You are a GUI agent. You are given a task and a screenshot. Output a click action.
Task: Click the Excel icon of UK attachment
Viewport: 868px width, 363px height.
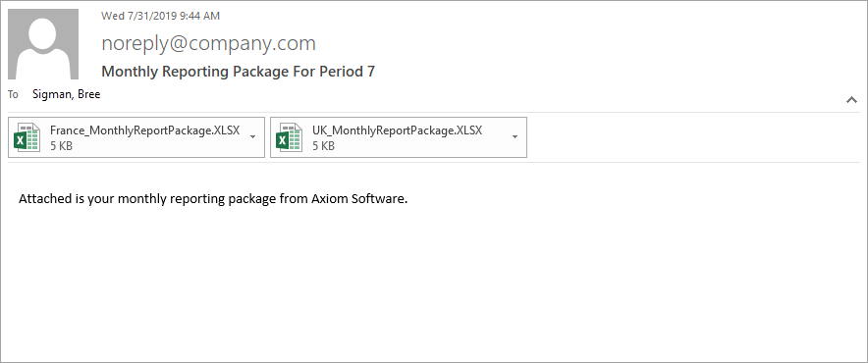click(x=289, y=137)
